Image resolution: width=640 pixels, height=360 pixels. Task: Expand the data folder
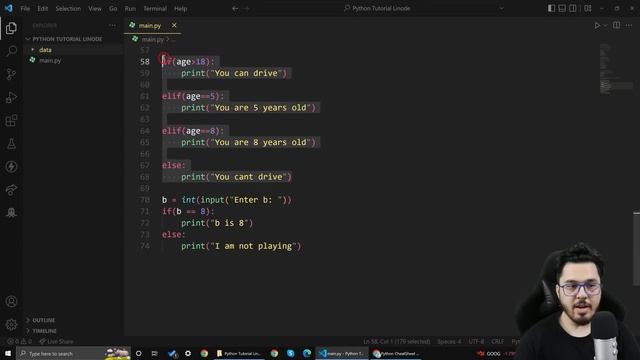point(45,50)
